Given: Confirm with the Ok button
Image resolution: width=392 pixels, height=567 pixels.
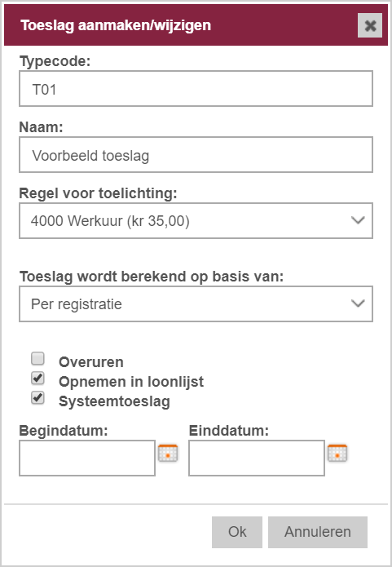Looking at the screenshot, I should (237, 532).
